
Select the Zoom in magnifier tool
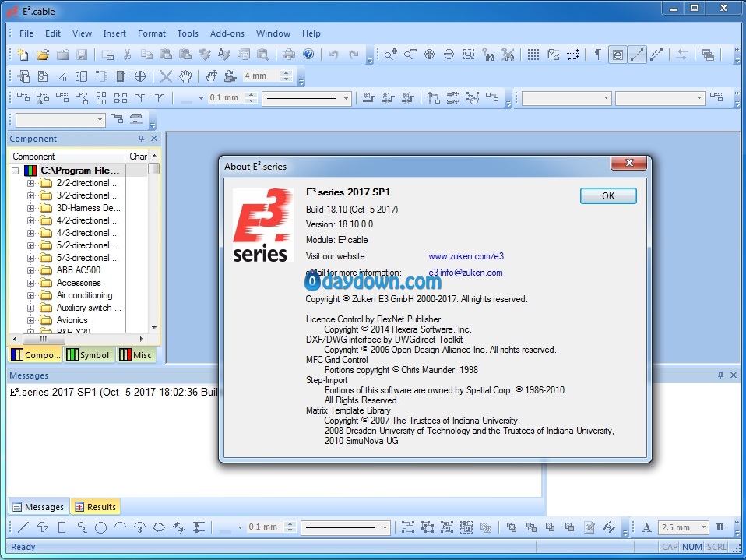point(391,55)
